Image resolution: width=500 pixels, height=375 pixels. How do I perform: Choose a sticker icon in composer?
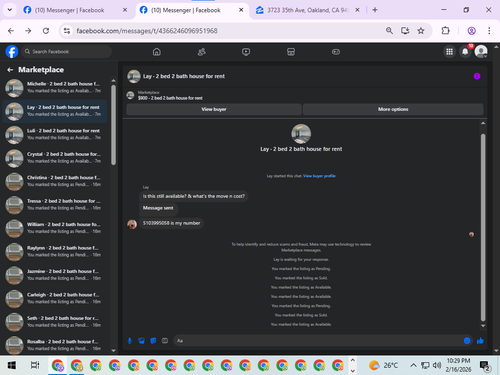click(x=153, y=341)
